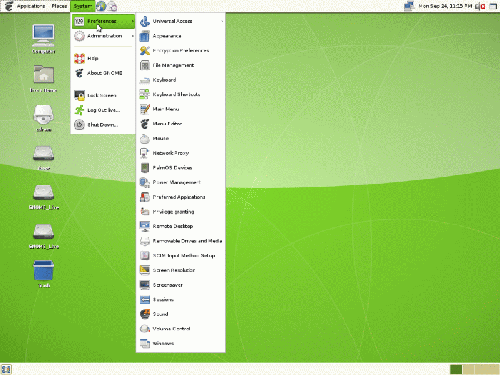500x375 pixels.
Task: Open the web browser globe launcher icon
Action: click(x=101, y=6)
